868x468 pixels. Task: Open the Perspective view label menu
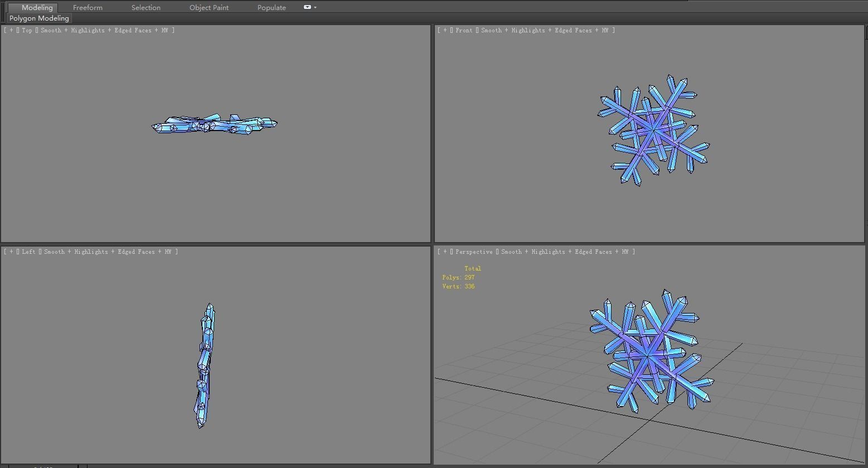tap(474, 252)
